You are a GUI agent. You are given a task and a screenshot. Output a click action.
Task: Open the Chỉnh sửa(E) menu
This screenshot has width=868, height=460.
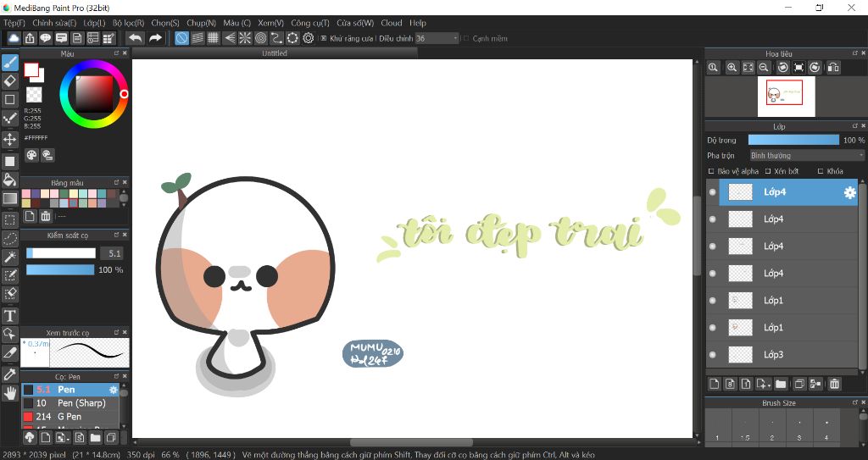click(54, 23)
